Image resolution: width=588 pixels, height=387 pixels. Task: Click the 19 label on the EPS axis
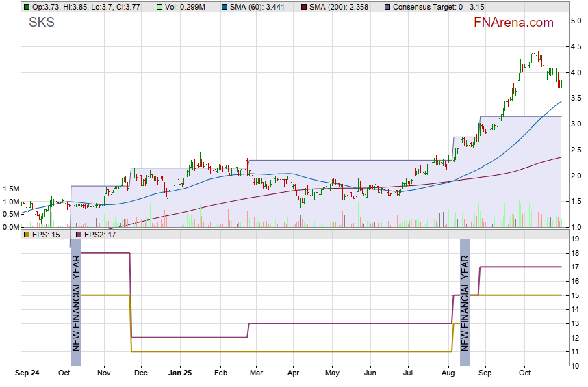point(576,239)
